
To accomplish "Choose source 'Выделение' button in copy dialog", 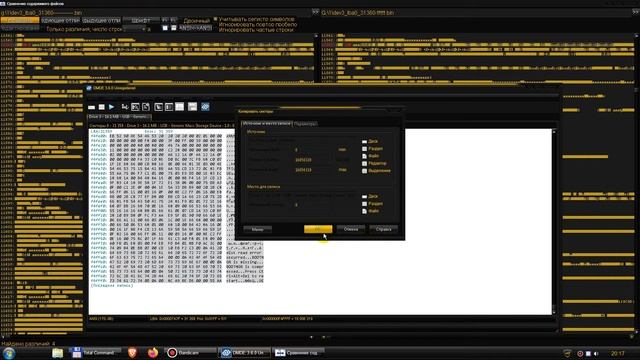I will coord(376,171).
